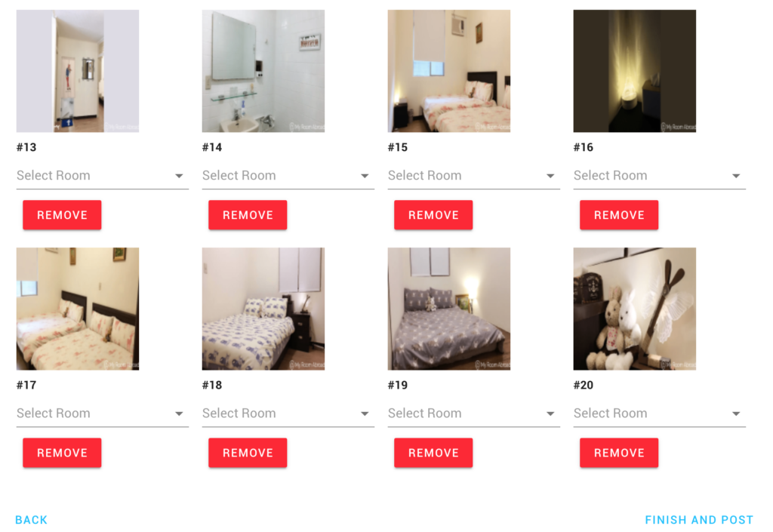Remove photo #14 of the bathroom sink
This screenshot has height=532, width=773.
[248, 215]
